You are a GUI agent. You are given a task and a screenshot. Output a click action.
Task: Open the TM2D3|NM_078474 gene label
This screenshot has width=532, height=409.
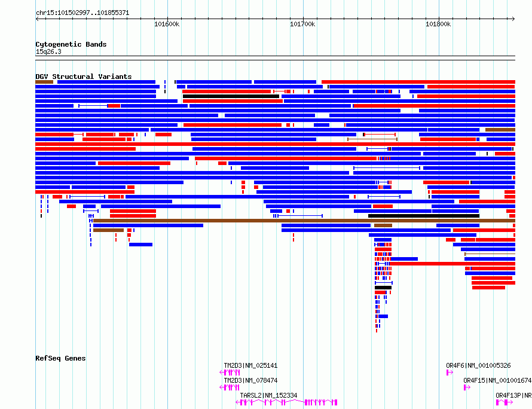tap(250, 380)
